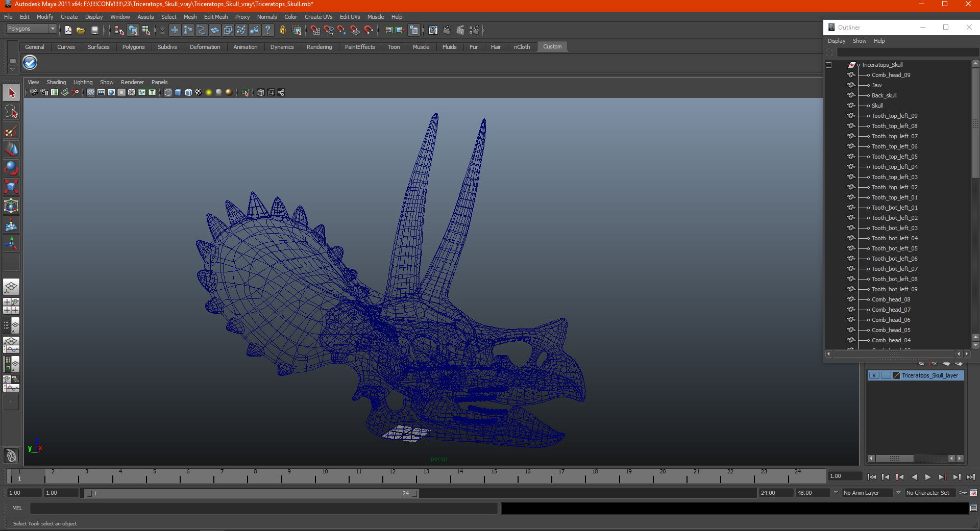Viewport: 980px width, 531px height.
Task: Switch to single perspective view layout
Action: click(11, 287)
